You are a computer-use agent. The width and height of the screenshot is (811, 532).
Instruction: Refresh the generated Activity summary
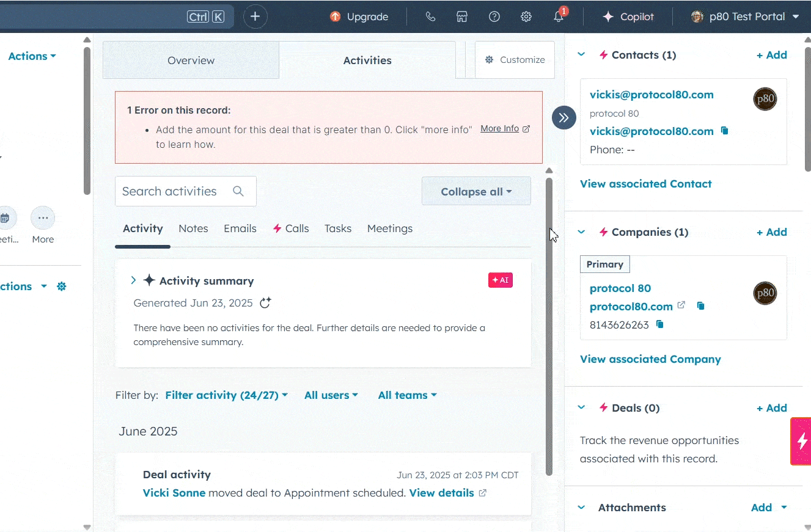click(x=265, y=302)
